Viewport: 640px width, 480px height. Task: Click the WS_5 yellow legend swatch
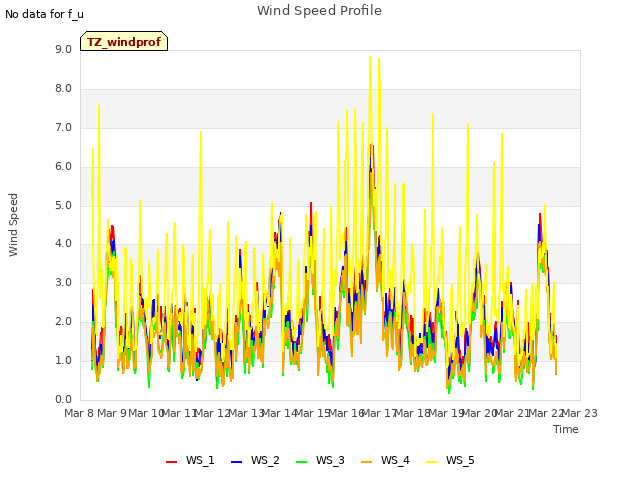tap(431, 461)
